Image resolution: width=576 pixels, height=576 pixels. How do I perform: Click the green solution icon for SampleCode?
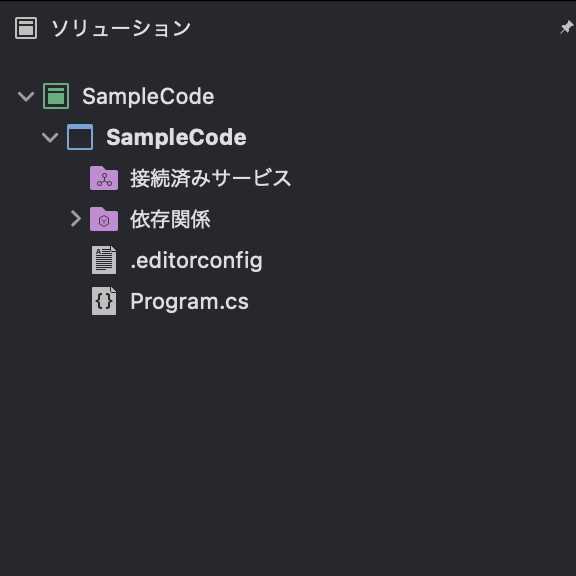56,96
